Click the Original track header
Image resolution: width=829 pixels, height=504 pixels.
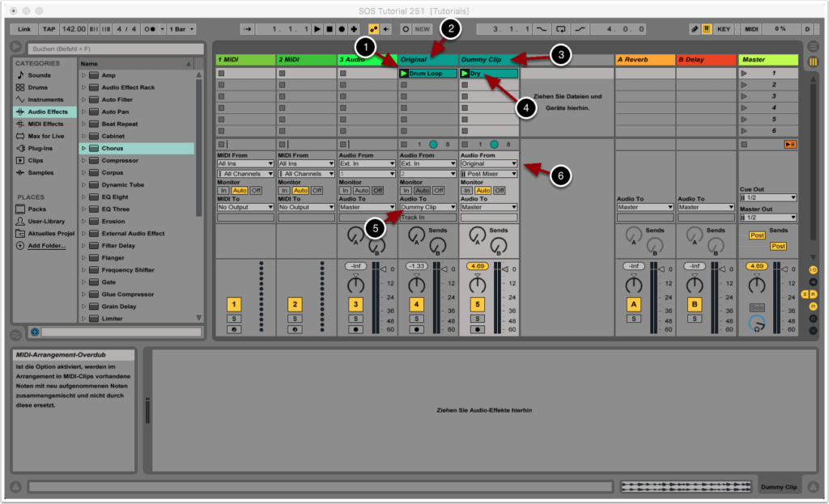click(428, 60)
